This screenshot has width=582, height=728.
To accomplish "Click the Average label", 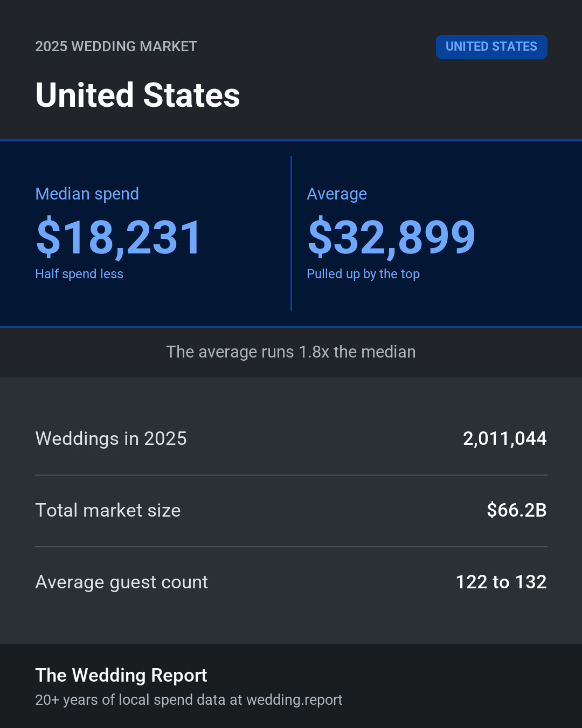I will click(337, 194).
